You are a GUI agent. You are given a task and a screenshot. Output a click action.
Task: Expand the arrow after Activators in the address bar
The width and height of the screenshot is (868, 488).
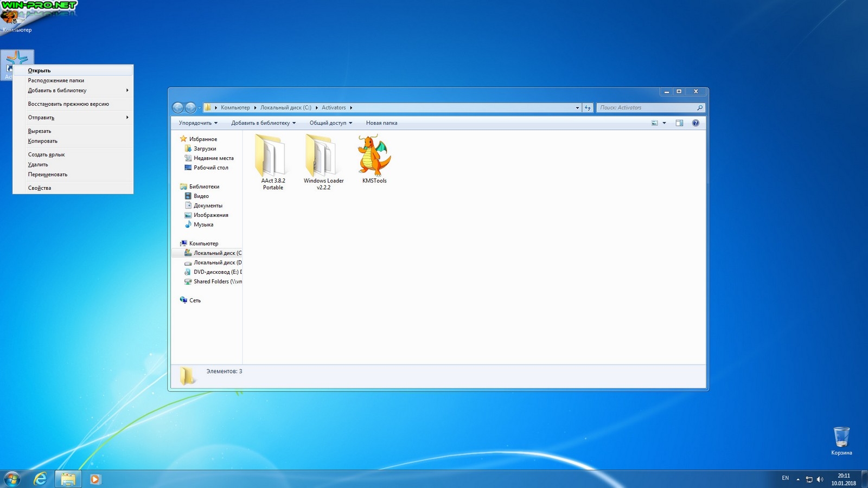[351, 108]
